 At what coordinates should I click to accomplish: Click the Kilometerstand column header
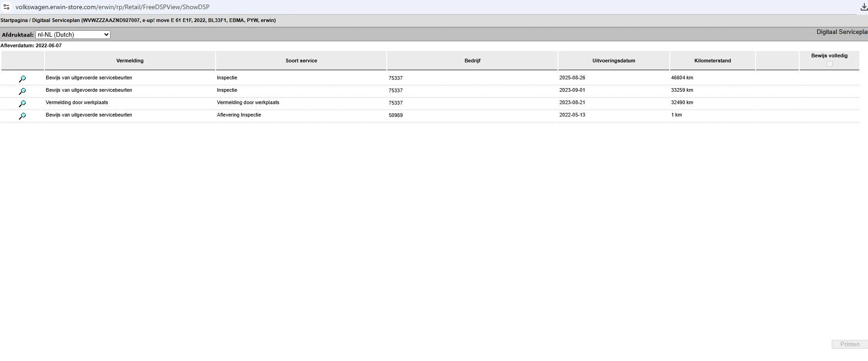712,61
